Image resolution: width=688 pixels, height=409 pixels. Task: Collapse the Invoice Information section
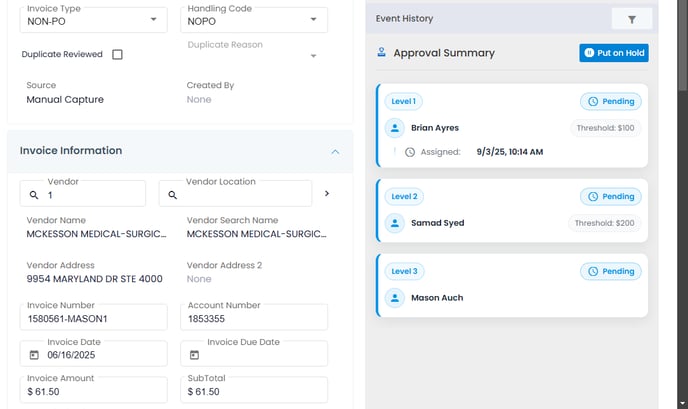334,151
